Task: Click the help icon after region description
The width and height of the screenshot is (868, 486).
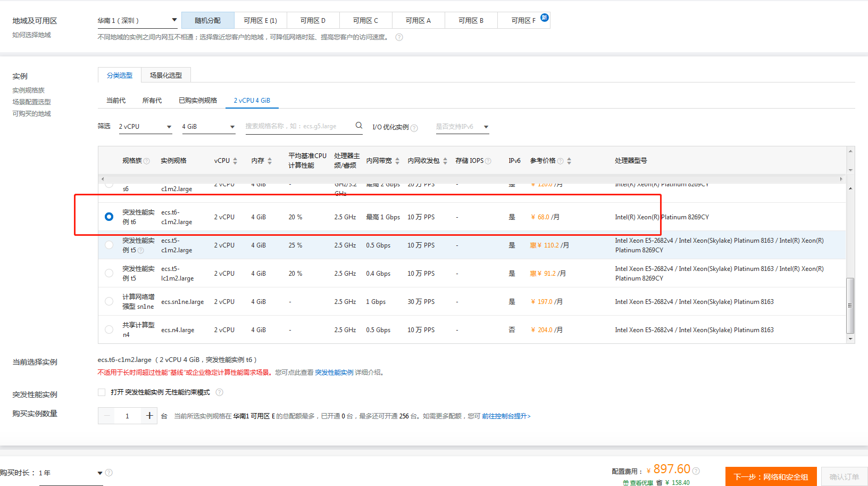Action: click(x=399, y=37)
